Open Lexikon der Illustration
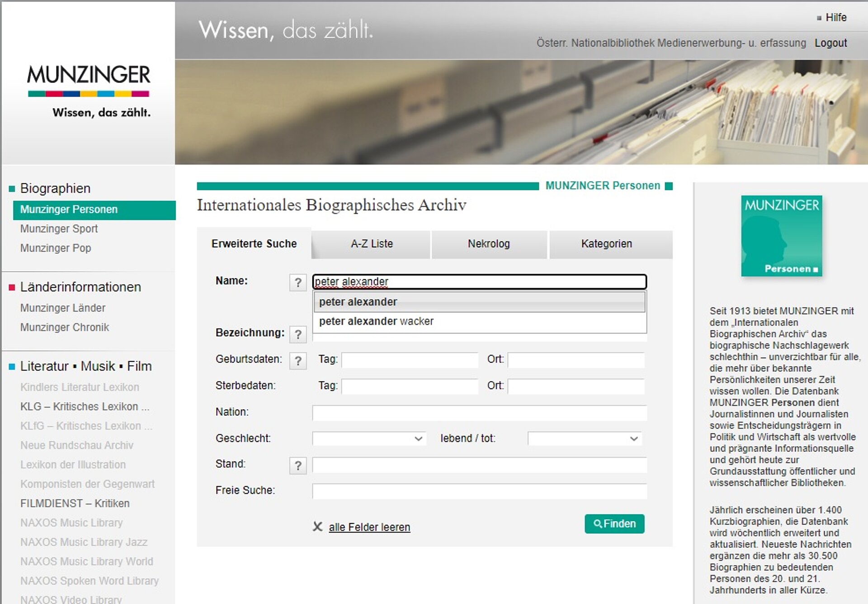The height and width of the screenshot is (604, 868). [73, 465]
